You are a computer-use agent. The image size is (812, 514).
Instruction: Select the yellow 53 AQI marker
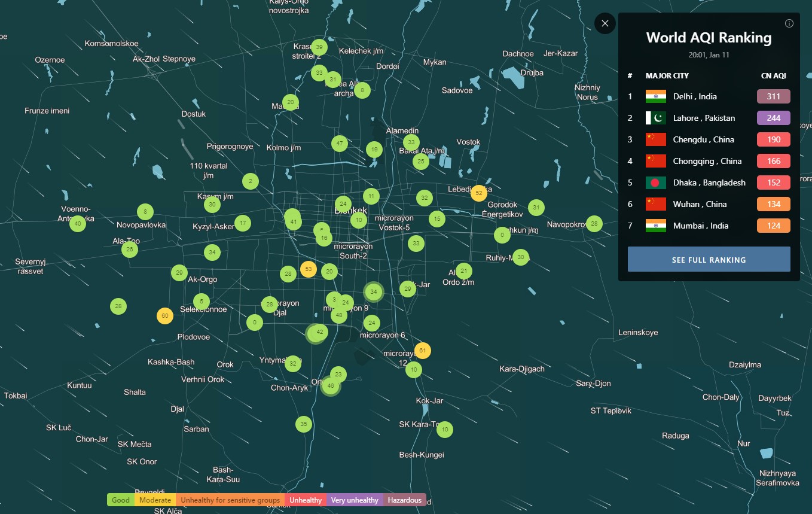pyautogui.click(x=309, y=269)
